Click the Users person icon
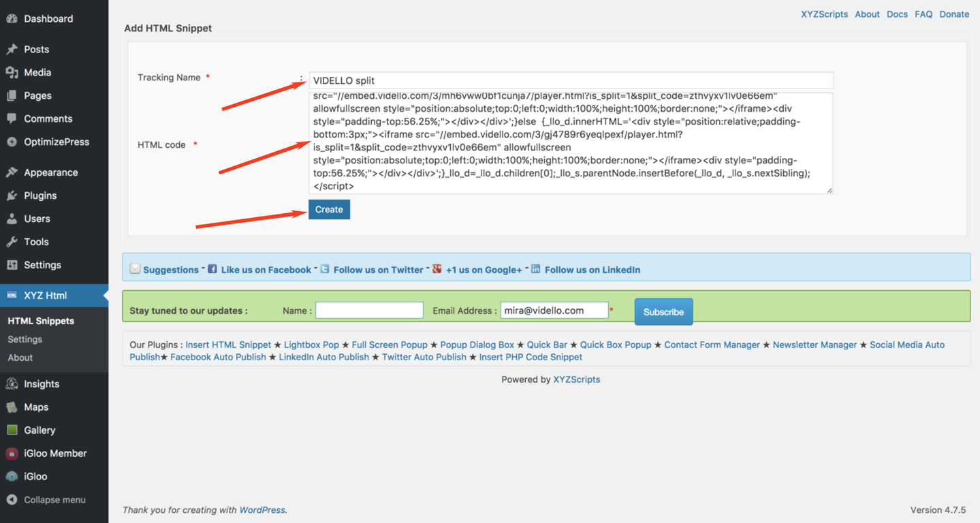 click(12, 219)
